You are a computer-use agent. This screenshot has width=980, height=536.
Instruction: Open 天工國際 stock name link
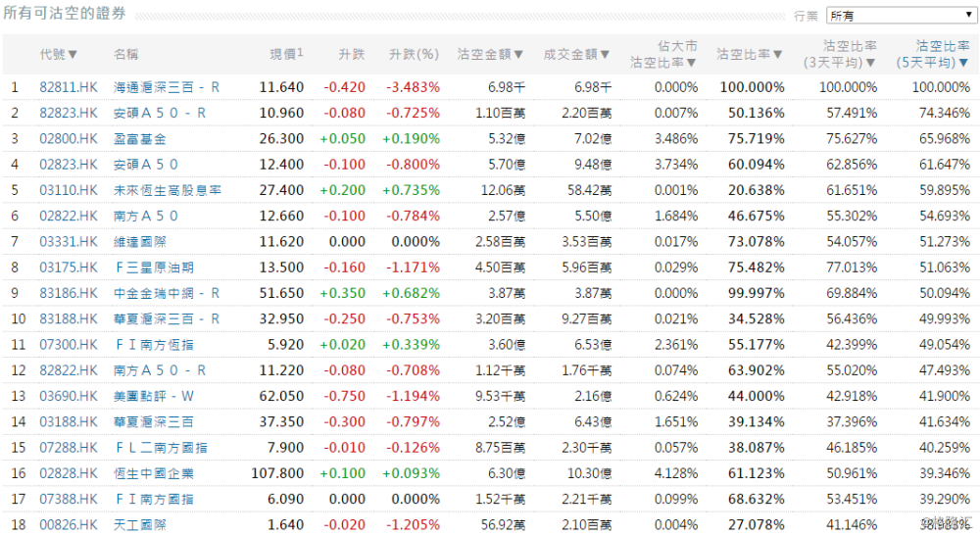140,525
